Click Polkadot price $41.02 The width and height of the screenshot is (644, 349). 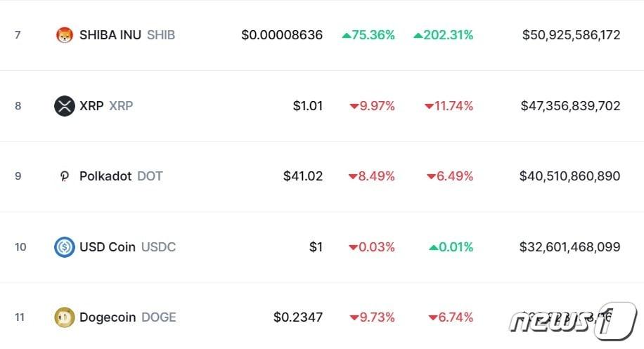coord(303,176)
